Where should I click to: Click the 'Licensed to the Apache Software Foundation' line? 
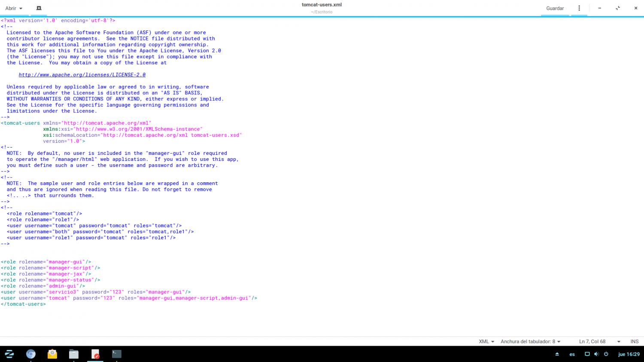coord(106,33)
